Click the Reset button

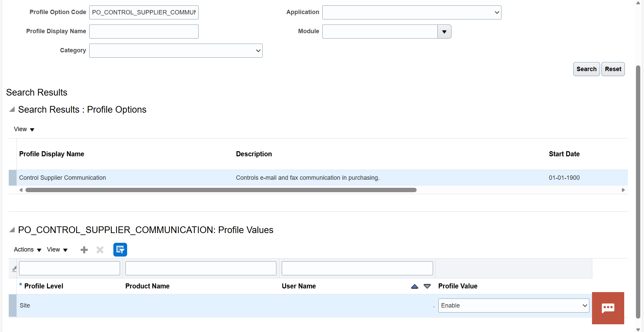(x=613, y=69)
